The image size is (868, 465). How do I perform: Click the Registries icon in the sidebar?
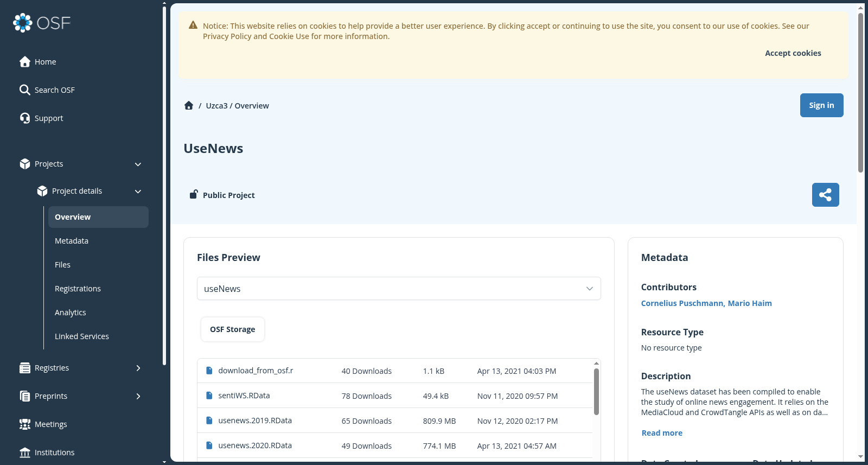click(25, 368)
